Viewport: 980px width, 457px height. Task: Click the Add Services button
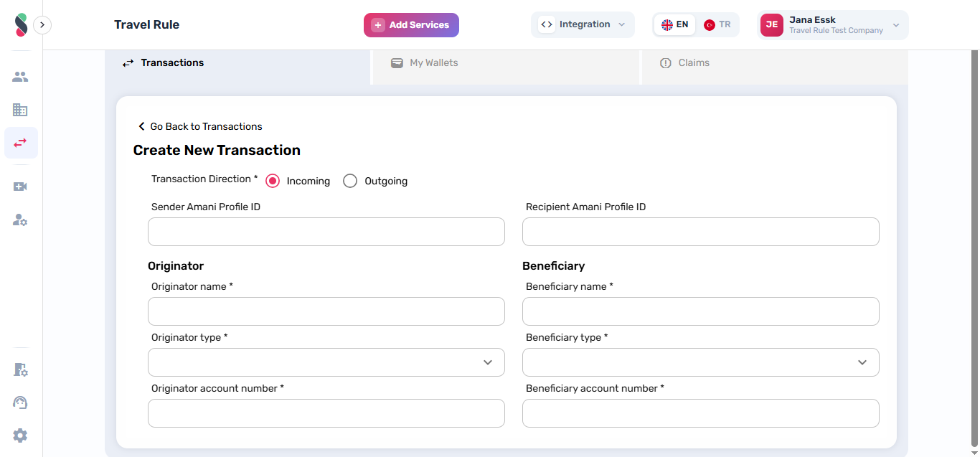(x=411, y=25)
